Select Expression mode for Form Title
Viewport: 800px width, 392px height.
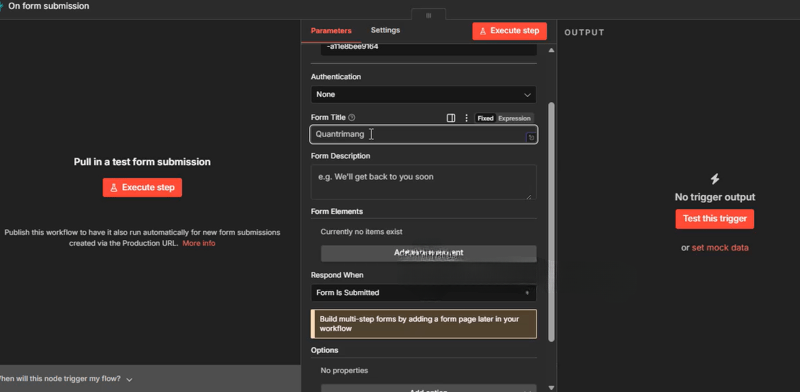tap(514, 118)
